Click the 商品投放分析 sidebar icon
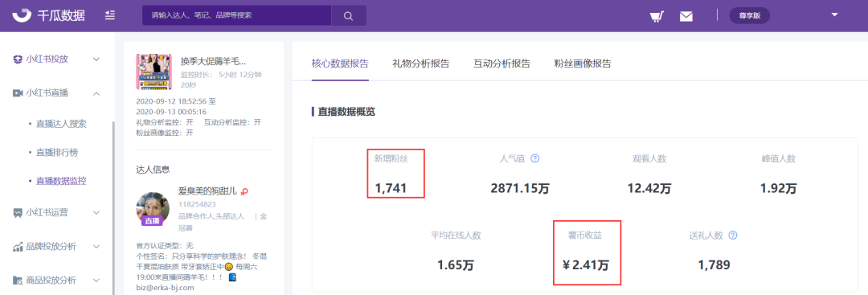This screenshot has height=295, width=868. pos(17,280)
